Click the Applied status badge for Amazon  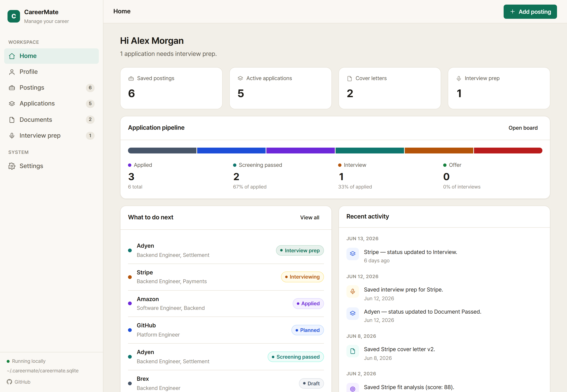308,304
